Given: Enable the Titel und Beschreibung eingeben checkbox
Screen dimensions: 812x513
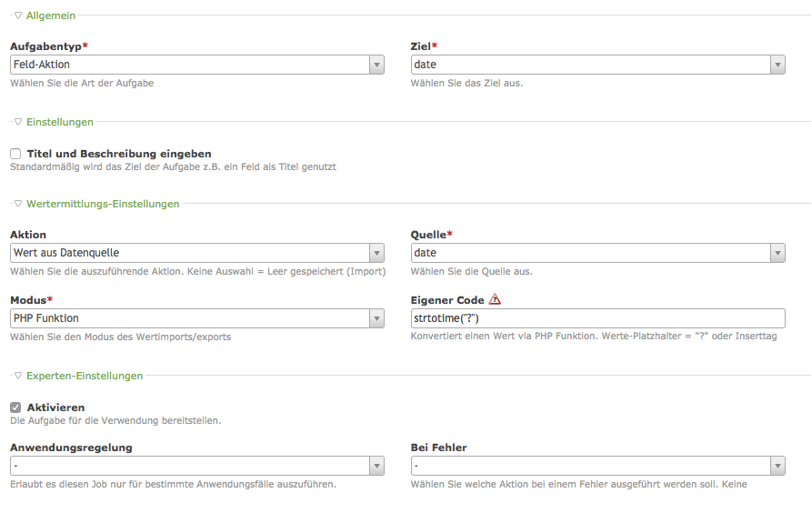Looking at the screenshot, I should (x=15, y=155).
